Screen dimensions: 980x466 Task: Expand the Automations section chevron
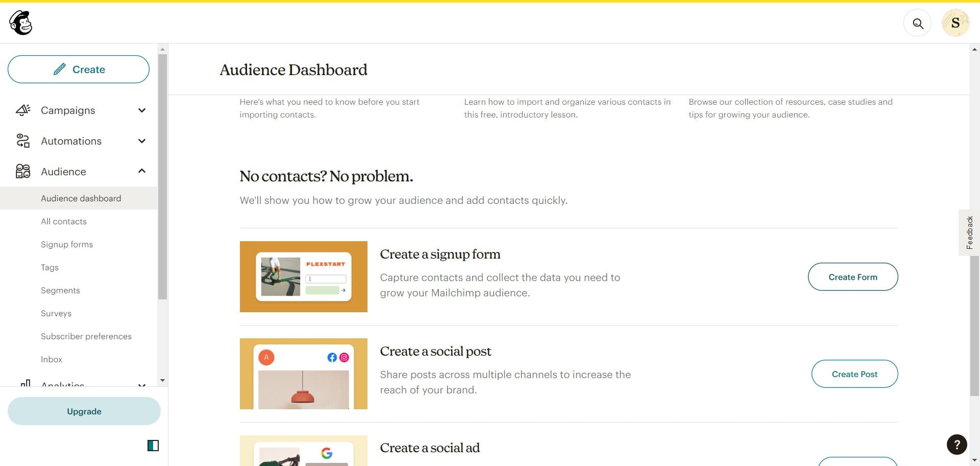coord(142,141)
